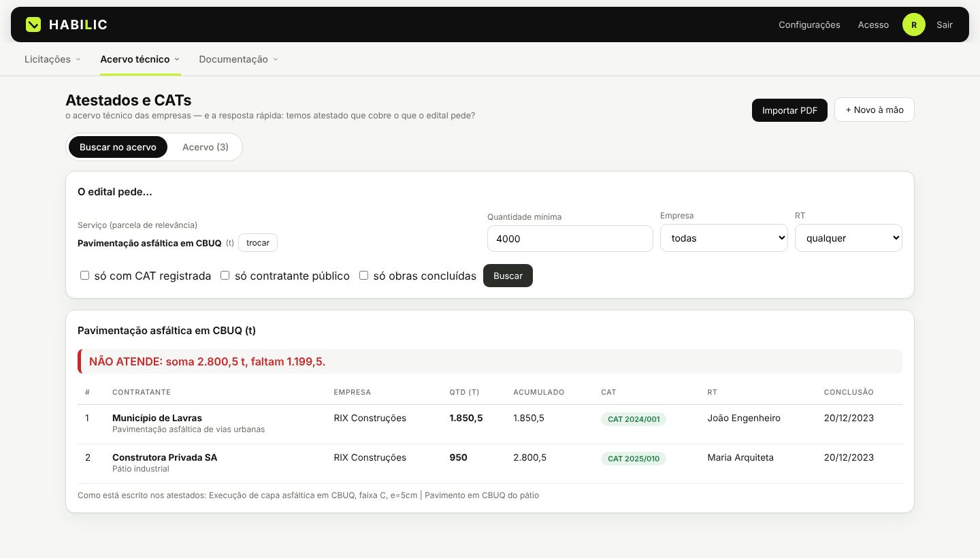Click the NÃO ATENDE result message
The image size is (980, 558).
pos(490,361)
